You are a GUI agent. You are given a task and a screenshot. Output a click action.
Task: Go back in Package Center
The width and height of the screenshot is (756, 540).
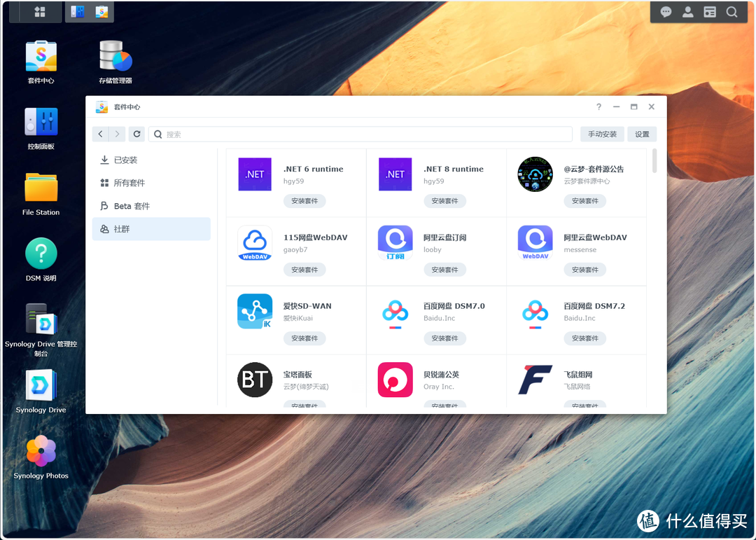point(100,134)
